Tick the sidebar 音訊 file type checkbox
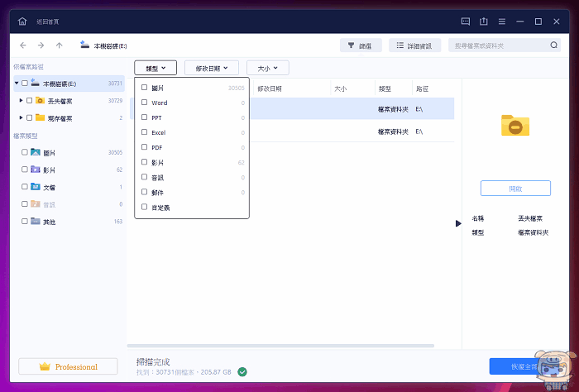This screenshot has width=579, height=392. 24,203
